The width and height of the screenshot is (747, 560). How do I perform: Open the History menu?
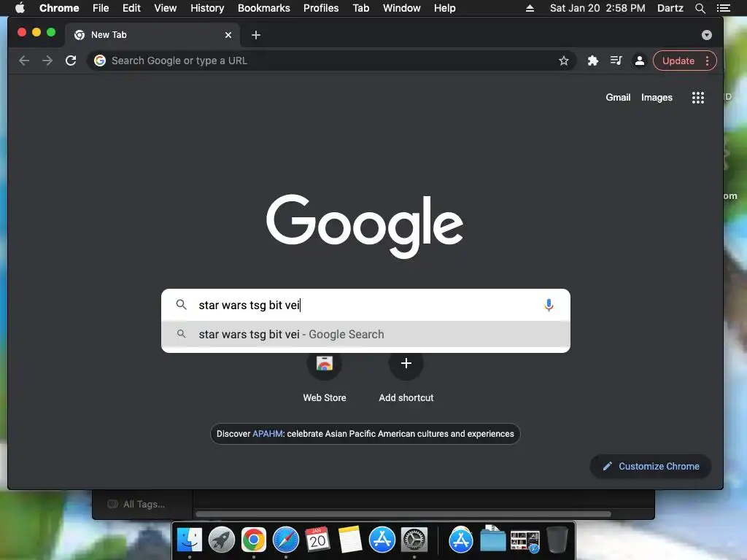pos(207,8)
